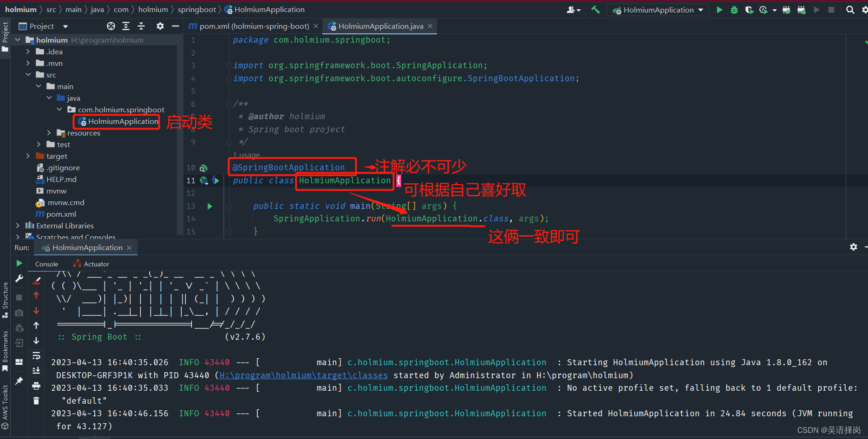
Task: Click the white scroll up arrow
Action: coord(36,325)
